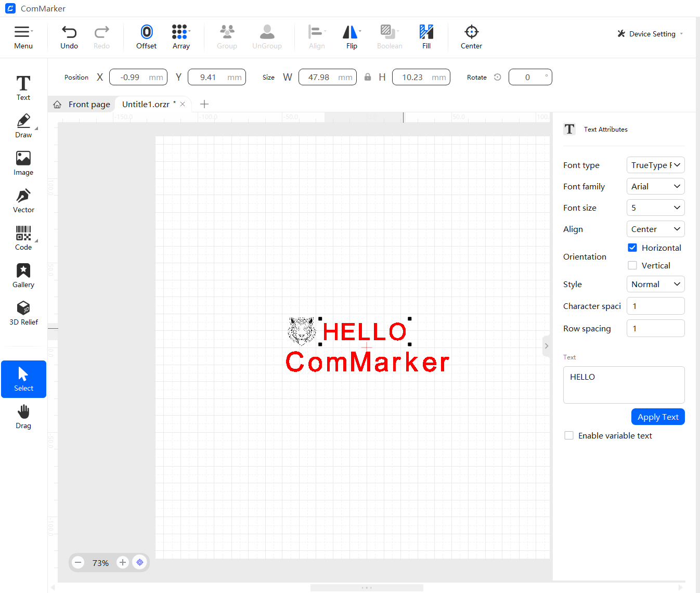Image resolution: width=700 pixels, height=593 pixels.
Task: Expand the Align dropdown set to Center
Action: click(x=655, y=229)
